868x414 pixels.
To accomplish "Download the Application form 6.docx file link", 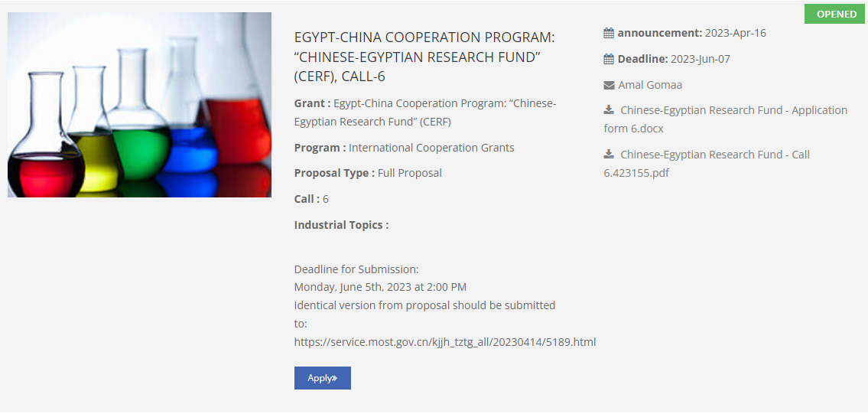I will pyautogui.click(x=733, y=111).
